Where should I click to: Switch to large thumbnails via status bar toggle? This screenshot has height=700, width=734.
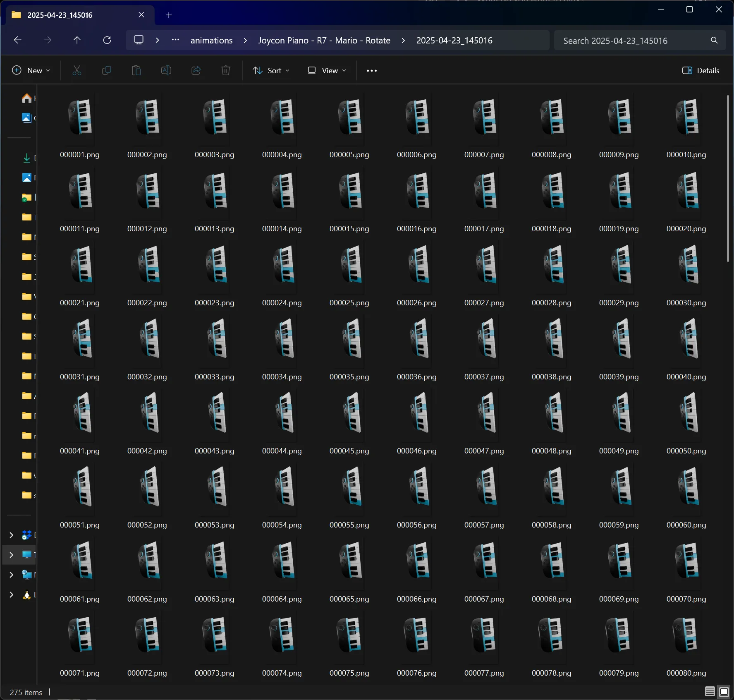[724, 691]
